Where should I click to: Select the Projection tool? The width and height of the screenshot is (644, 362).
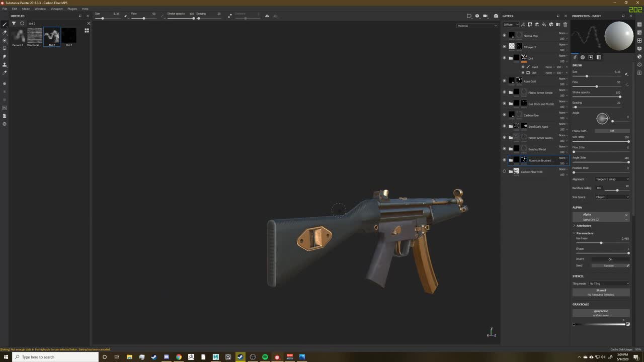pos(5,40)
